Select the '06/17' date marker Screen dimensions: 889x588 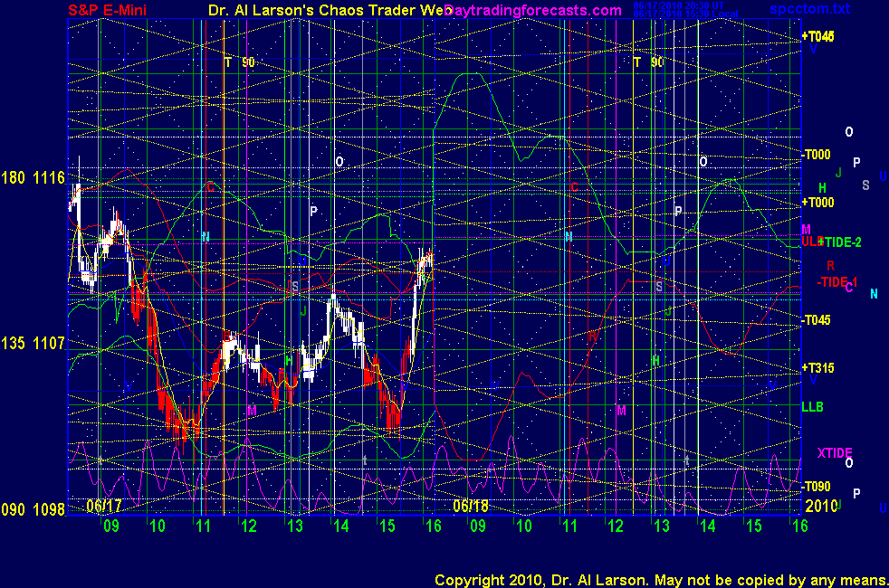[104, 506]
